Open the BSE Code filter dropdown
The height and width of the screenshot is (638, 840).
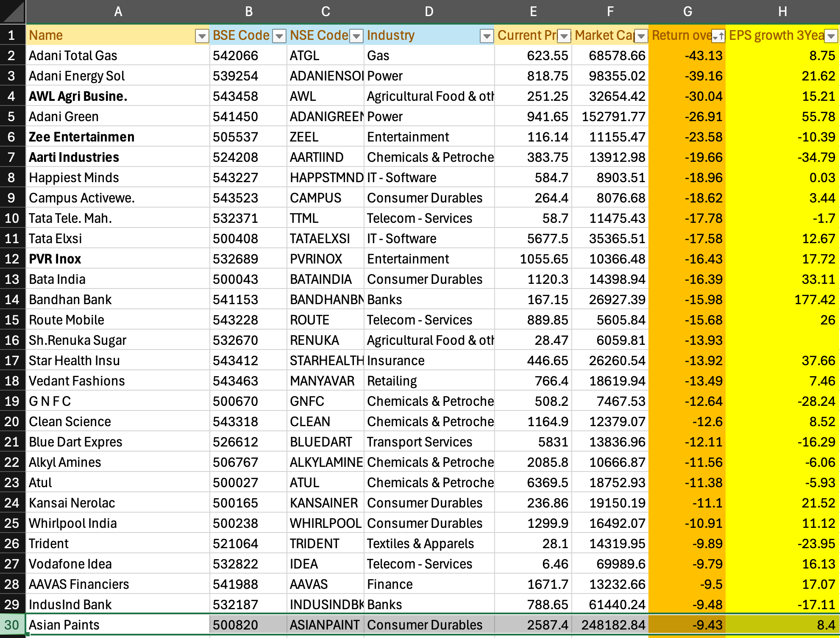pyautogui.click(x=279, y=36)
